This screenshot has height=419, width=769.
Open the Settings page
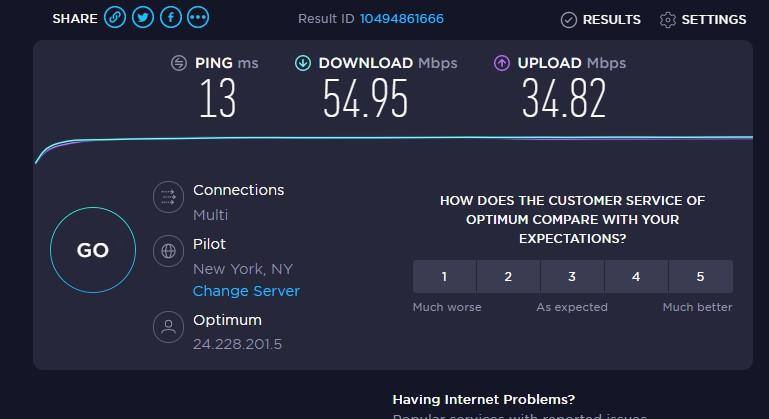coord(703,19)
